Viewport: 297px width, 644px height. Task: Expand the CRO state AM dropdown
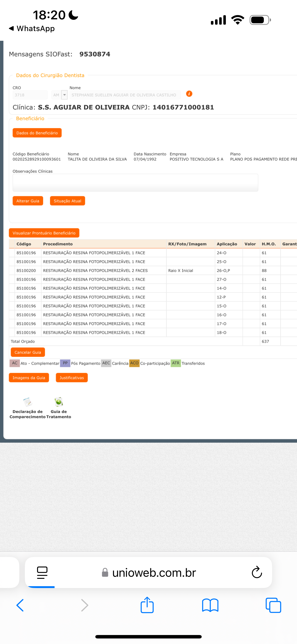(x=64, y=95)
